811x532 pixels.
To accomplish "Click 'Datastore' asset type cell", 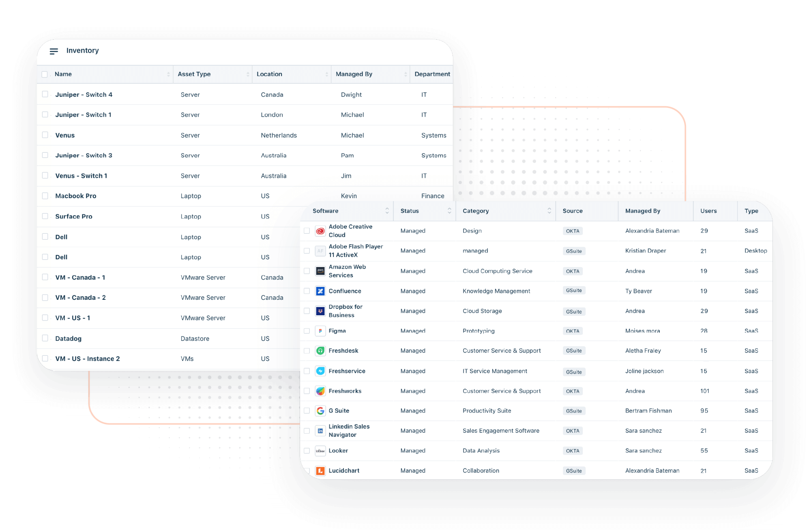I will (195, 338).
